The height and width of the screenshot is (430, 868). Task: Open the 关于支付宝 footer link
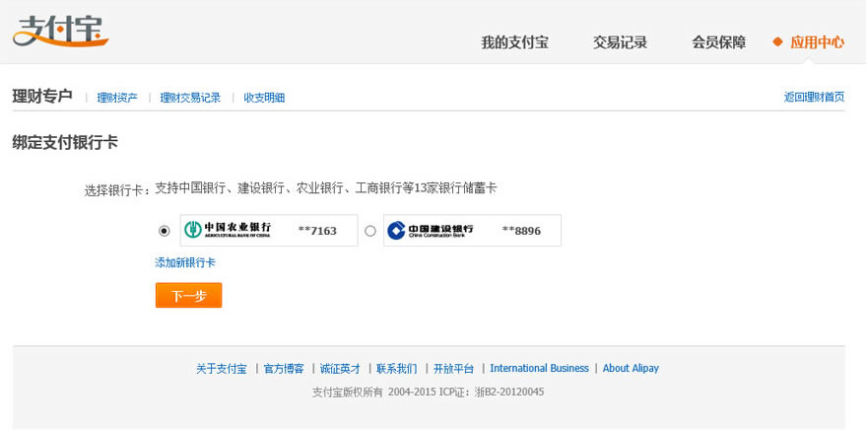222,369
